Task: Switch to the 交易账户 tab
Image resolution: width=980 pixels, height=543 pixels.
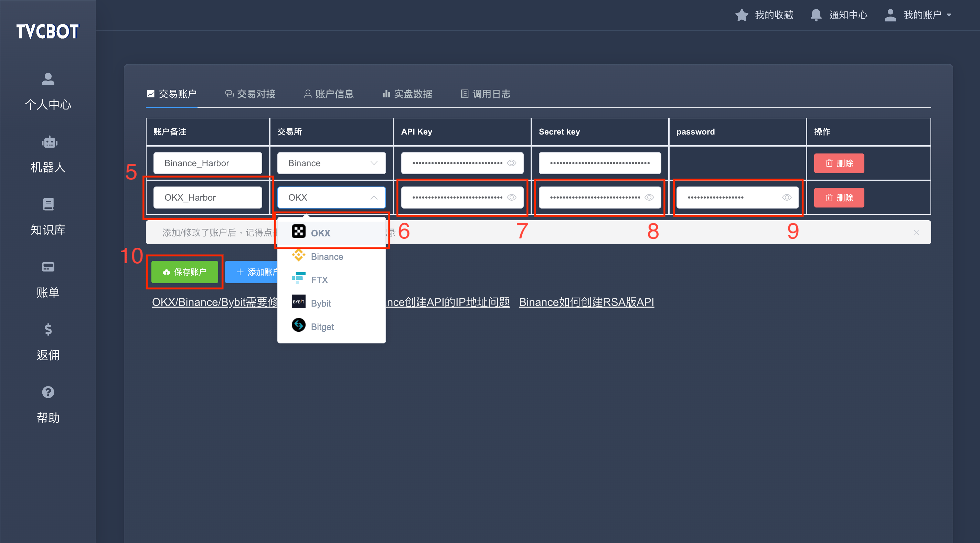Action: click(172, 94)
